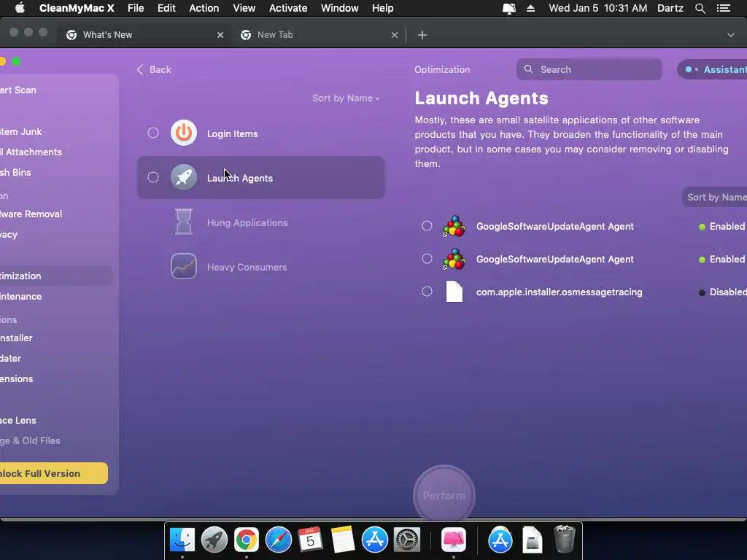Open new Chrome tab with plus icon
This screenshot has width=747, height=560.
422,35
